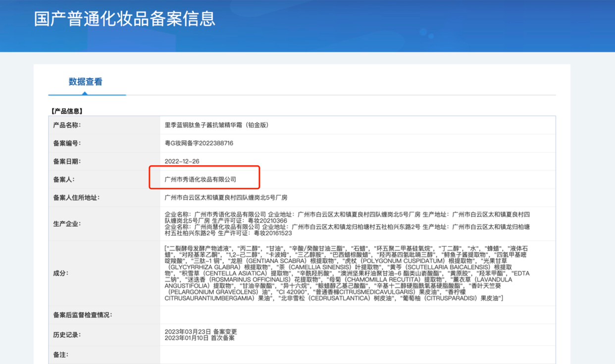Select filing number 粤G妆网备字2022388716

199,143
